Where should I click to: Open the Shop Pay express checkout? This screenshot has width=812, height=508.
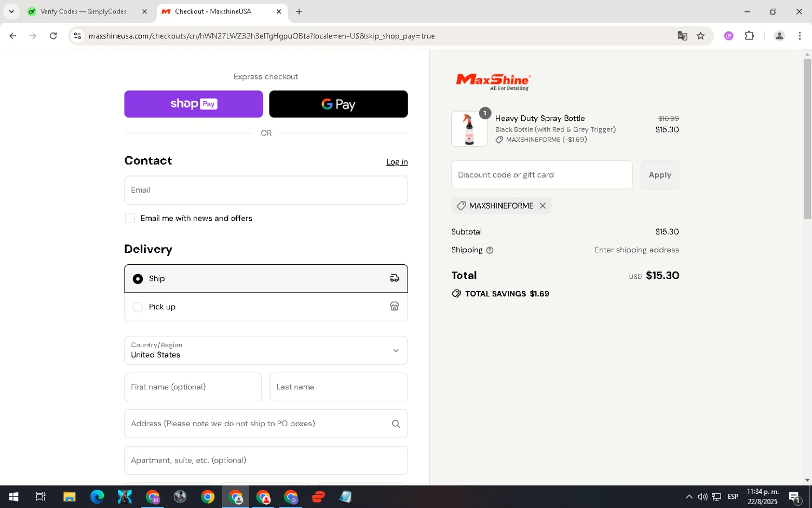click(193, 104)
